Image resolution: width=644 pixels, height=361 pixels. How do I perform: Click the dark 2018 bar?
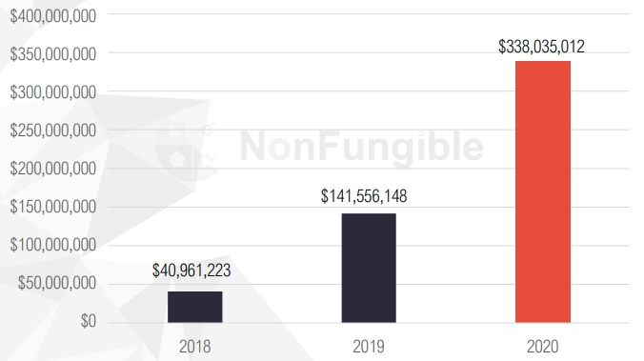(194, 307)
